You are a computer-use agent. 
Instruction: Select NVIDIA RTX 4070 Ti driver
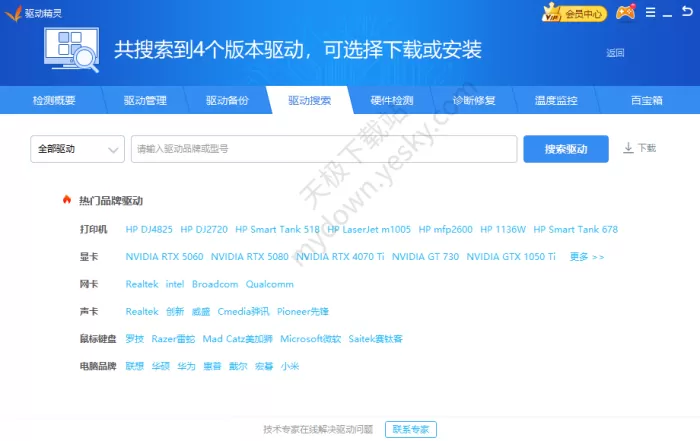pos(340,257)
